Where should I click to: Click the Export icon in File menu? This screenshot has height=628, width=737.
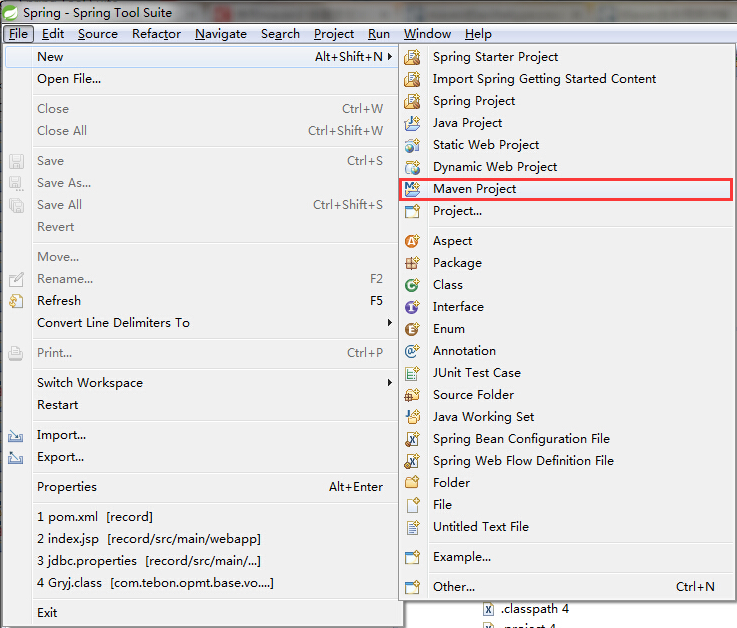point(16,457)
